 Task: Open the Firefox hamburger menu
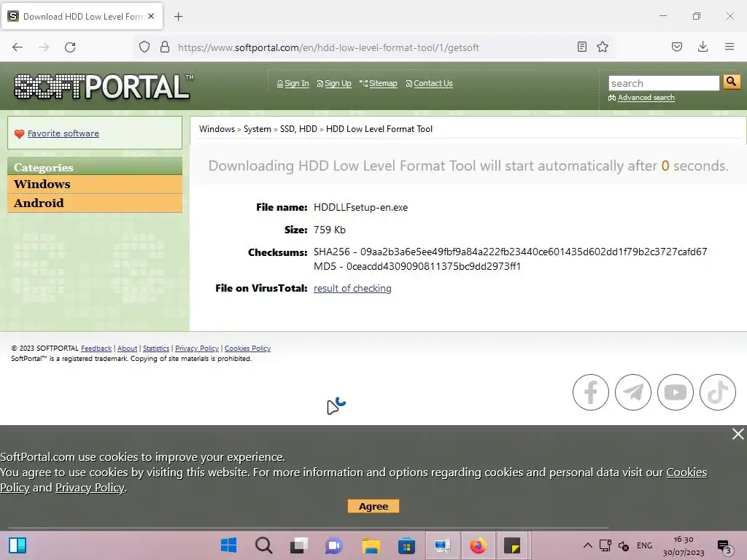pos(729,47)
